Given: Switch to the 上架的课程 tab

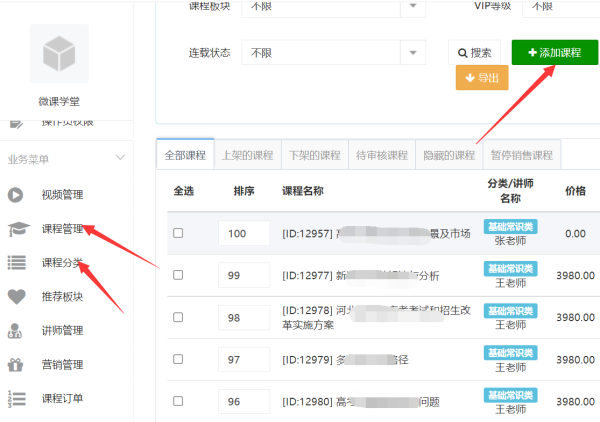Looking at the screenshot, I should [248, 155].
